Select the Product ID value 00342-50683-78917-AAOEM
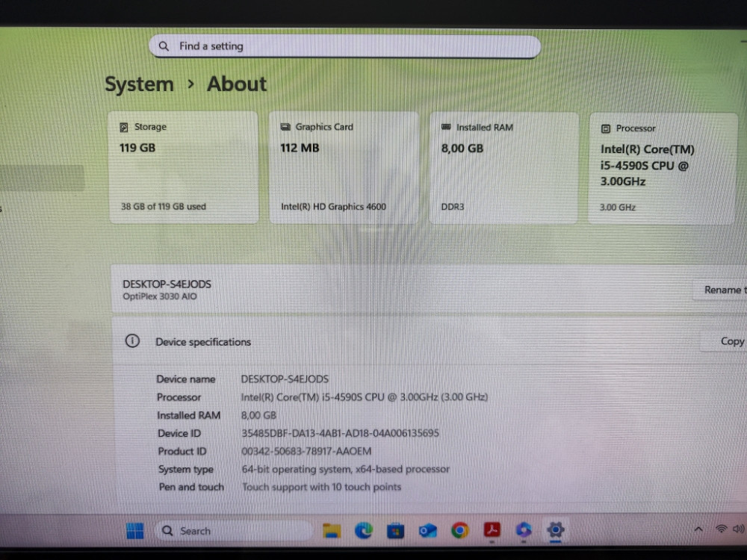The image size is (747, 560). tap(306, 451)
